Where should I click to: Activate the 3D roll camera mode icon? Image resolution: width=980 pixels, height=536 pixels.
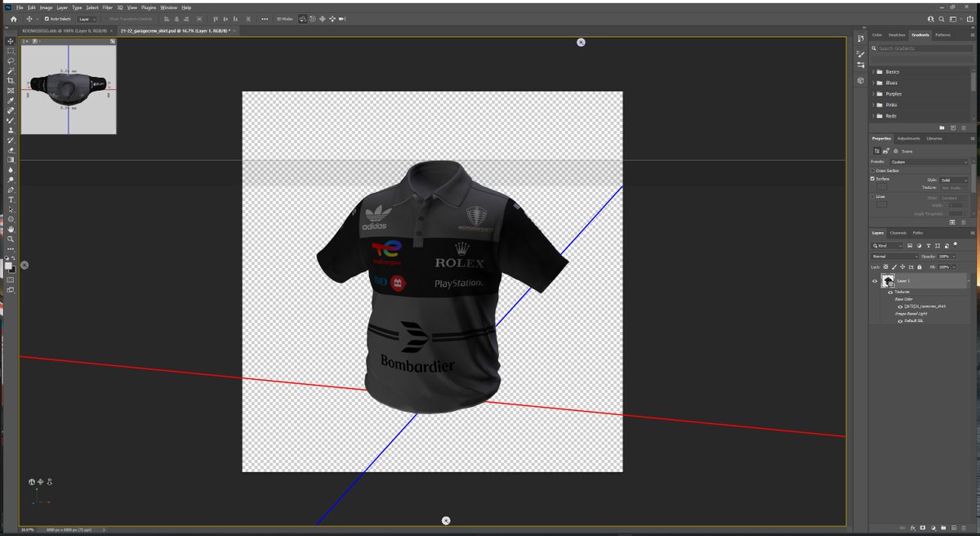point(313,19)
